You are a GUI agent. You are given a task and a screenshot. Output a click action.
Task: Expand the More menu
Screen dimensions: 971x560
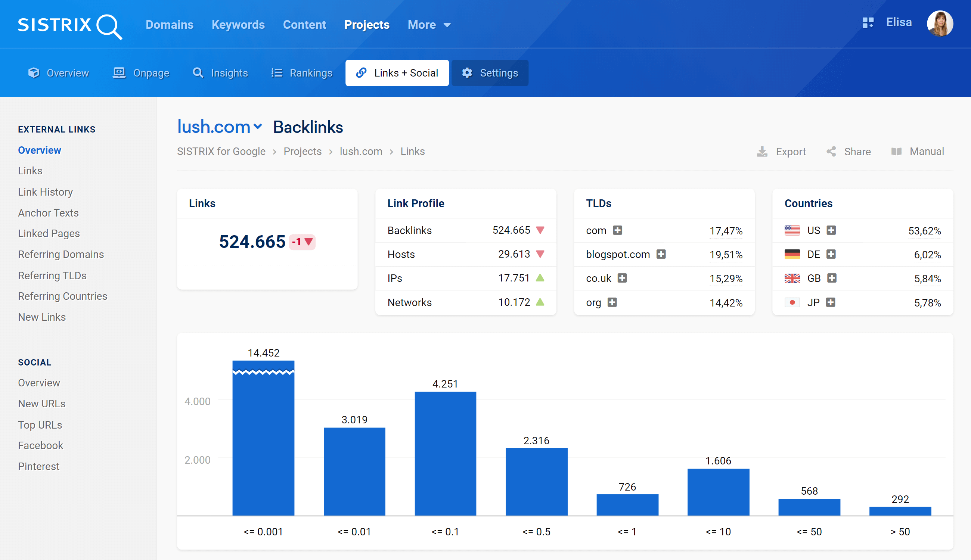click(429, 25)
